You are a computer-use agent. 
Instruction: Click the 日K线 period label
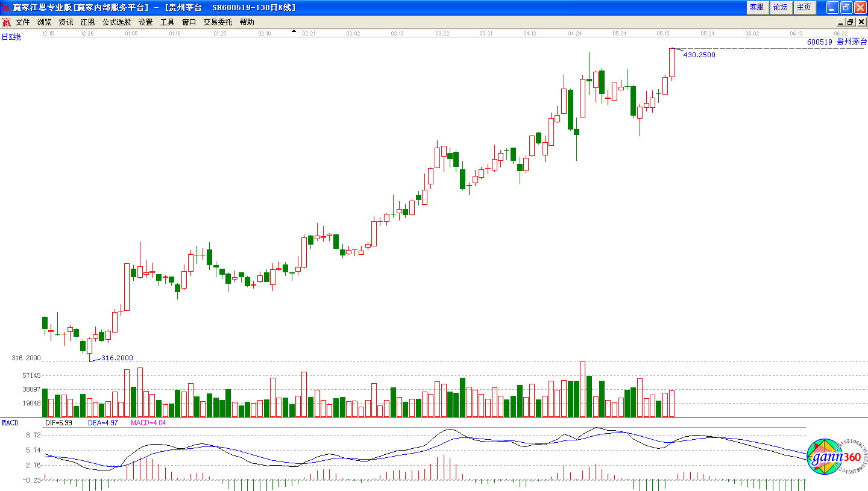click(x=11, y=37)
